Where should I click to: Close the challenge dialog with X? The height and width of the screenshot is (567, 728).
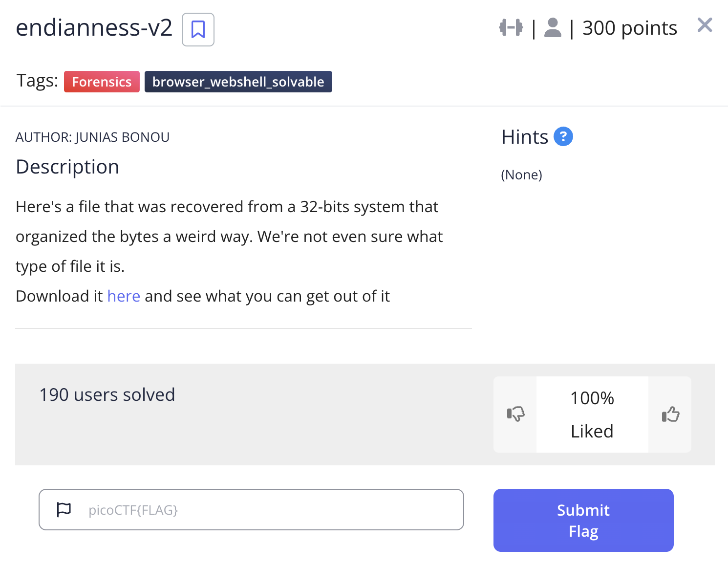pyautogui.click(x=705, y=25)
